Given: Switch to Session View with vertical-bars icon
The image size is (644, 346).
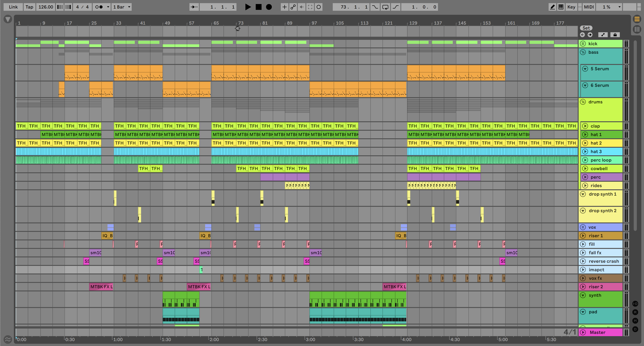Looking at the screenshot, I should [637, 30].
